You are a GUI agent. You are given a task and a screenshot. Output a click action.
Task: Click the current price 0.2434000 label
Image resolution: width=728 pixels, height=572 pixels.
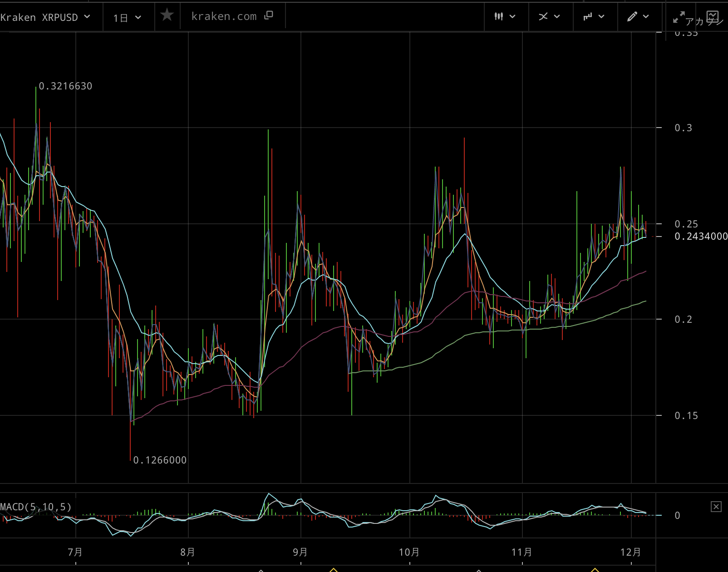(x=701, y=237)
